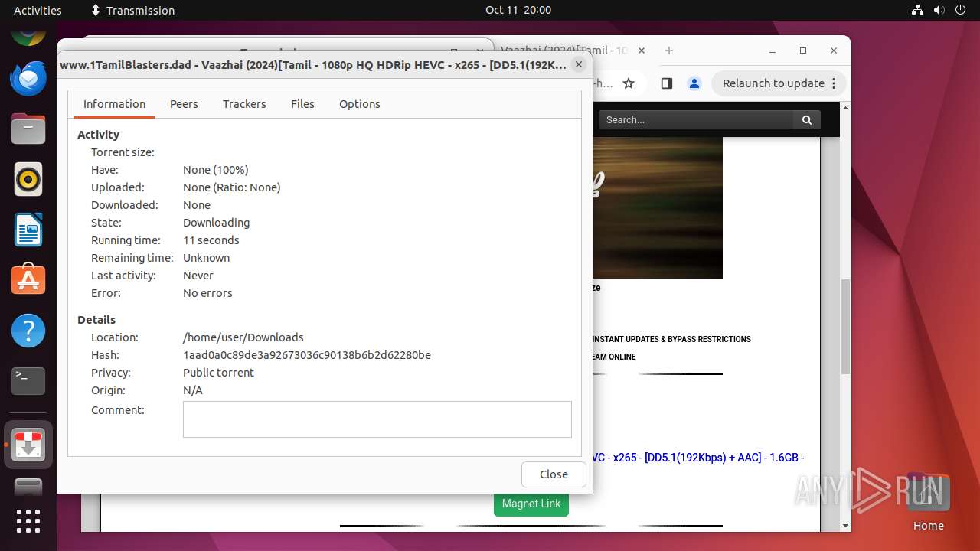
Task: Click the Uploaded value None (Ratio: None)
Action: coord(232,187)
